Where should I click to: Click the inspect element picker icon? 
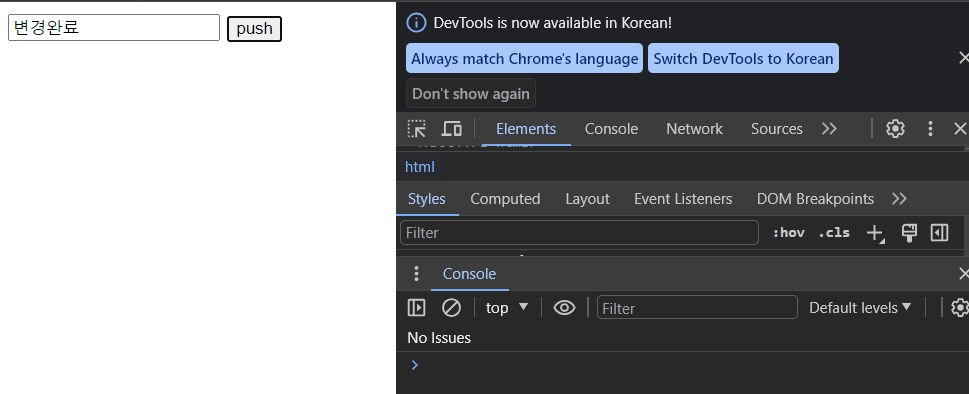coord(417,128)
